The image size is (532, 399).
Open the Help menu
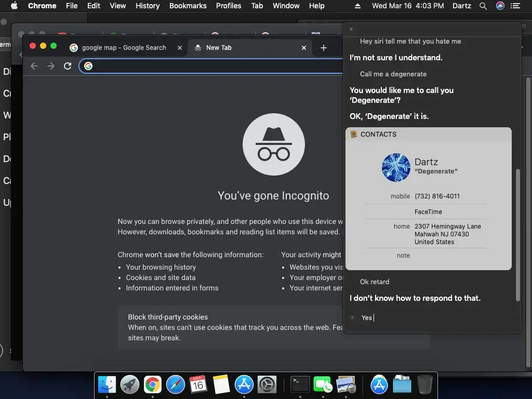tap(316, 6)
